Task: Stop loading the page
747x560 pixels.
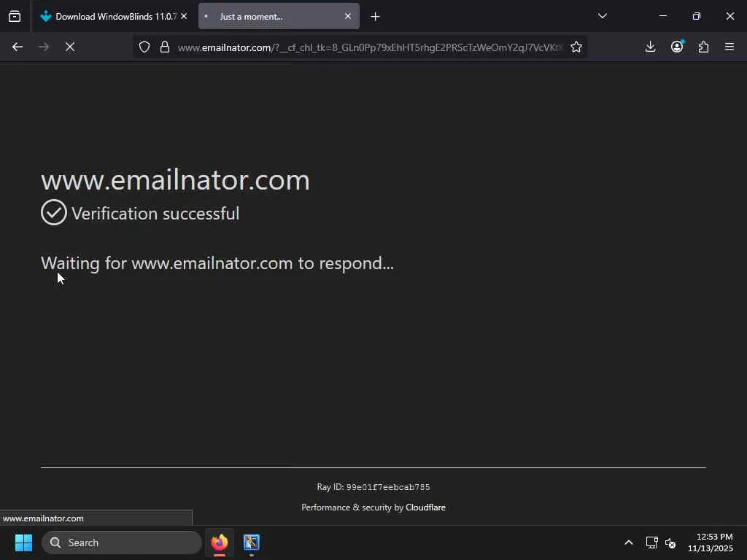Action: click(69, 47)
